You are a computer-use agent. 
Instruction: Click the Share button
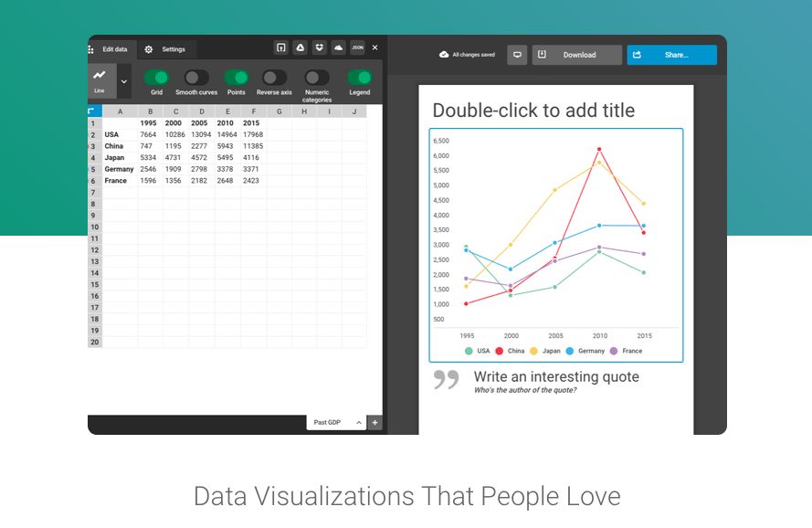coord(671,55)
